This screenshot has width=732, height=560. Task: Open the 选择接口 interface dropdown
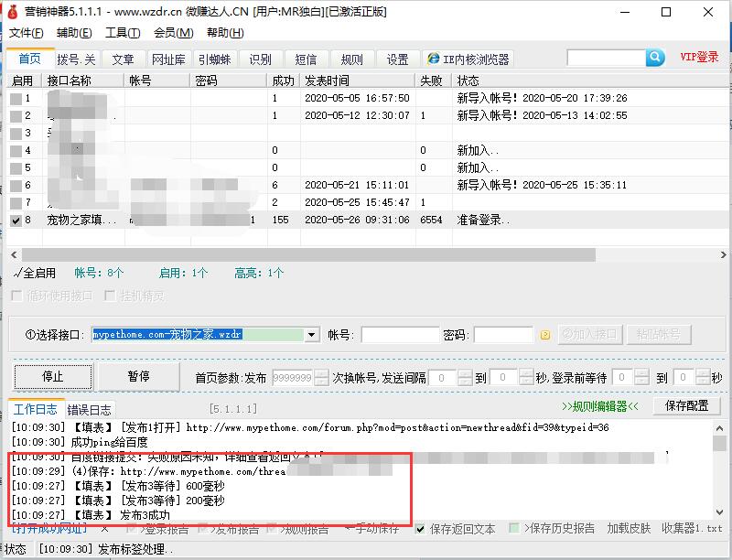pyautogui.click(x=310, y=334)
